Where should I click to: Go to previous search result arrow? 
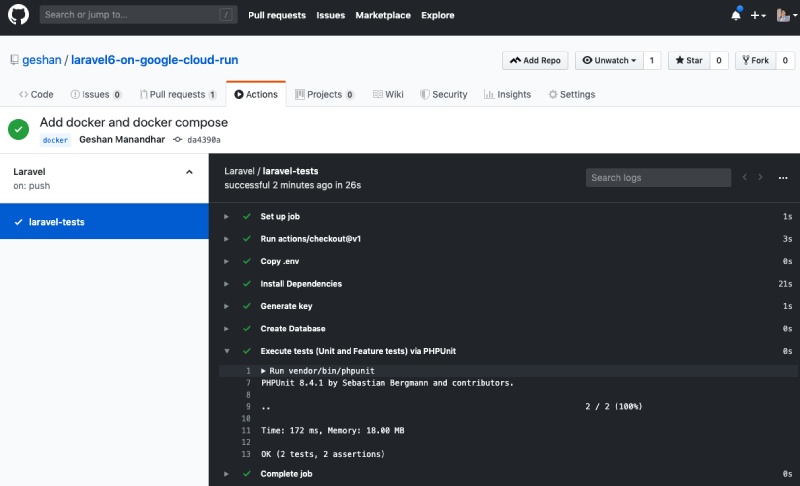pyautogui.click(x=744, y=177)
